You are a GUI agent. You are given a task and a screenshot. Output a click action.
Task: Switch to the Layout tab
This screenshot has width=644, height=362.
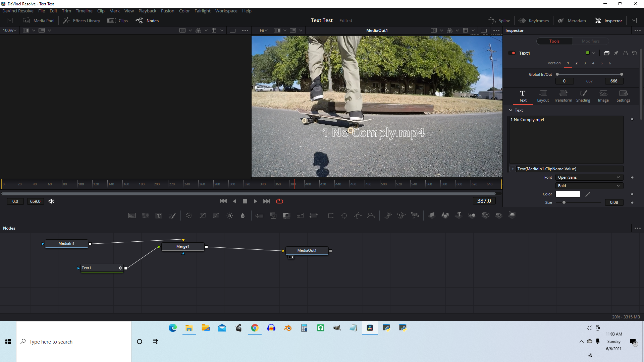point(543,96)
